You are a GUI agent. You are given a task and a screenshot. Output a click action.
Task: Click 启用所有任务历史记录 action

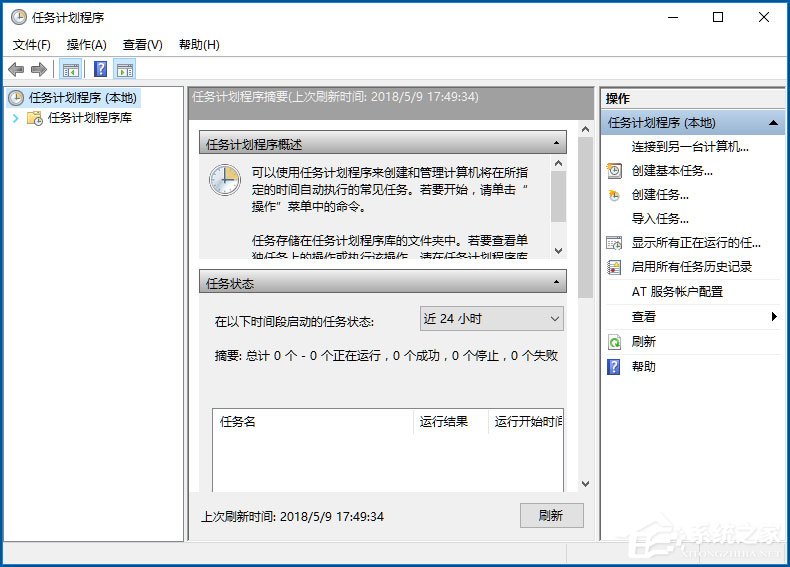click(x=692, y=267)
